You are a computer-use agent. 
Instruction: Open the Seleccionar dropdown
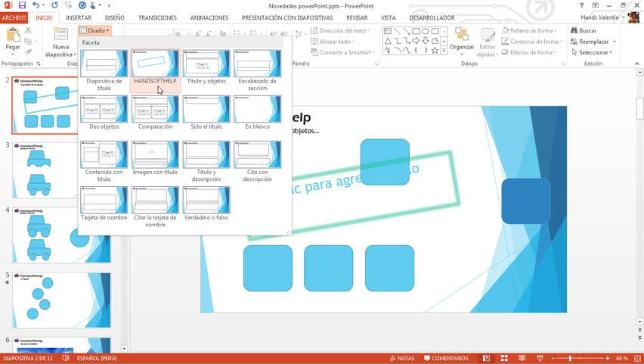coord(595,52)
